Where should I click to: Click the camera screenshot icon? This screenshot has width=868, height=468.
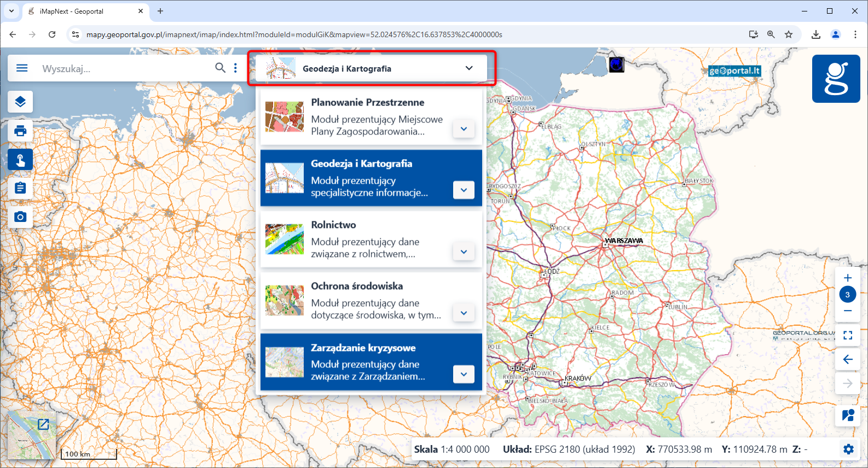(20, 217)
